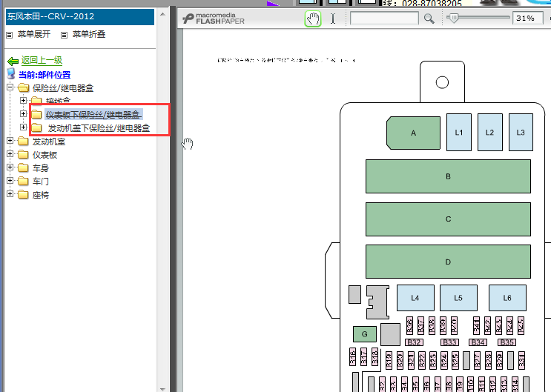This screenshot has height=392, width=551.
Task: Select the FlashPaper hand pan tool
Action: point(313,19)
